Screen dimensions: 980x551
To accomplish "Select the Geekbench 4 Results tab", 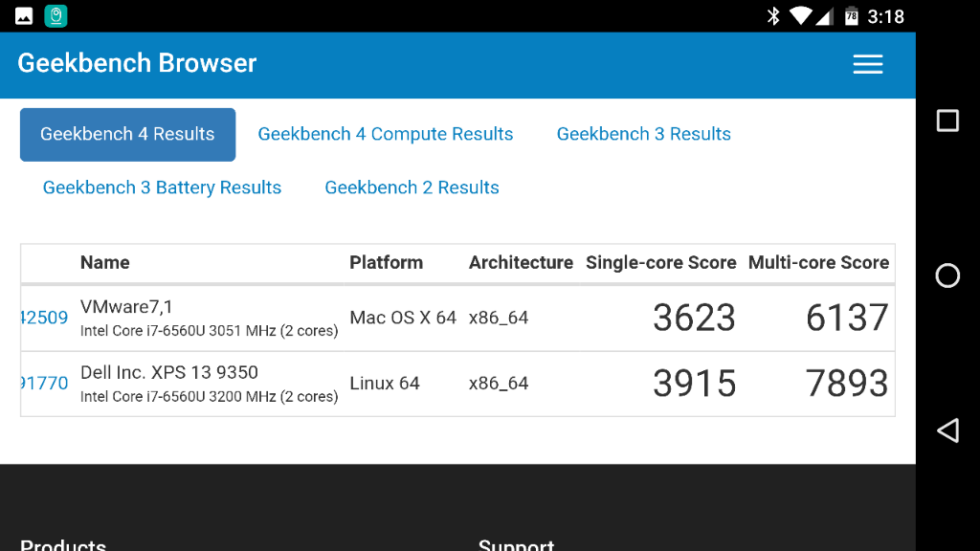I will tap(127, 134).
